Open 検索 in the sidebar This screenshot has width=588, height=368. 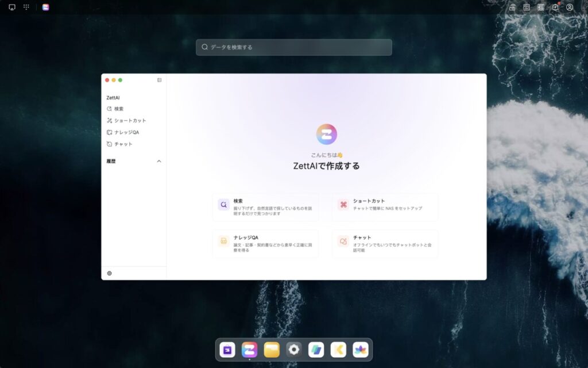click(x=118, y=109)
